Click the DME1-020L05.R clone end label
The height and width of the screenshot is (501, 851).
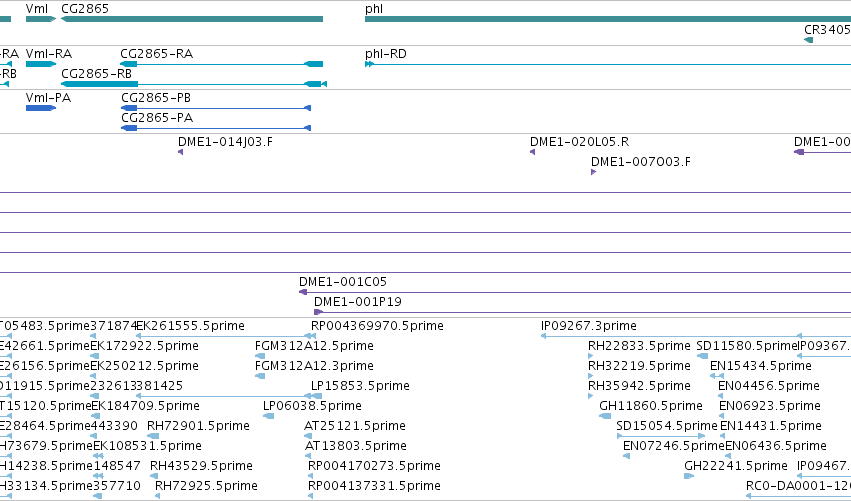(x=580, y=142)
